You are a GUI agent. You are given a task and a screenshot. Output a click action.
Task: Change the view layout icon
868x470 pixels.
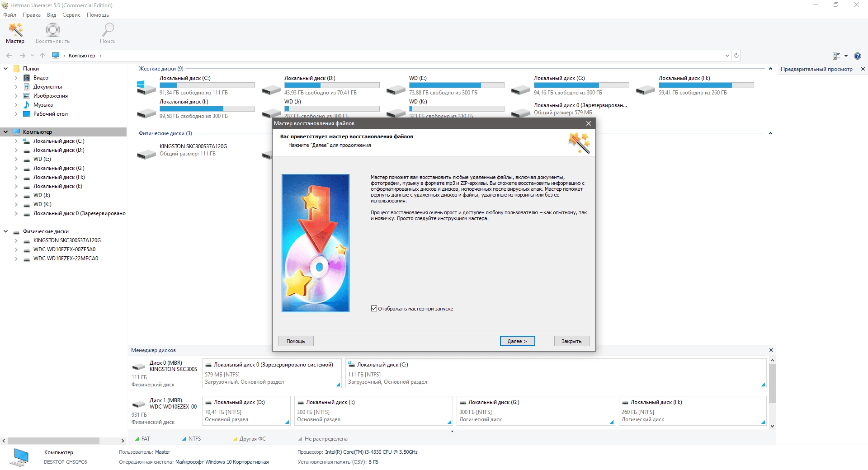pos(836,56)
